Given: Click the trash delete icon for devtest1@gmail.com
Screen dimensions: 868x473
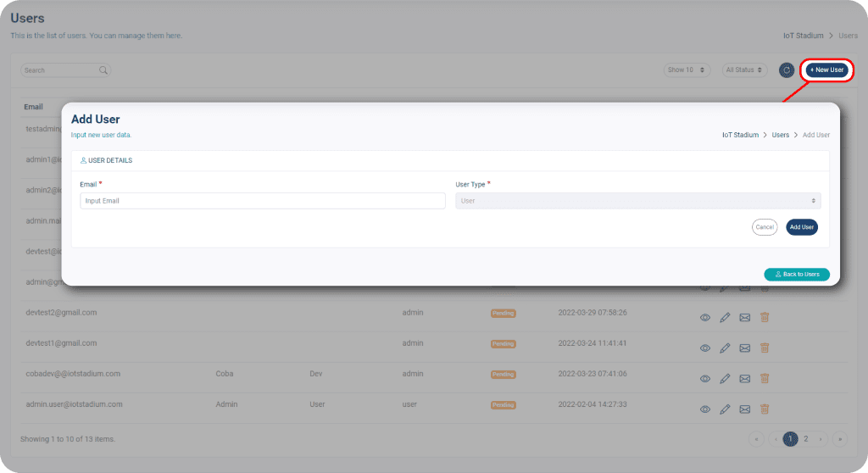Looking at the screenshot, I should click(765, 348).
